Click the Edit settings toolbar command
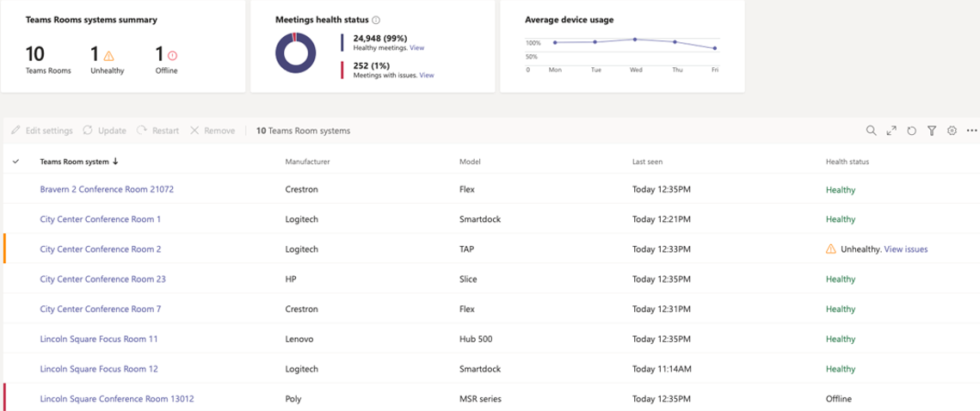The image size is (980, 411). (42, 131)
